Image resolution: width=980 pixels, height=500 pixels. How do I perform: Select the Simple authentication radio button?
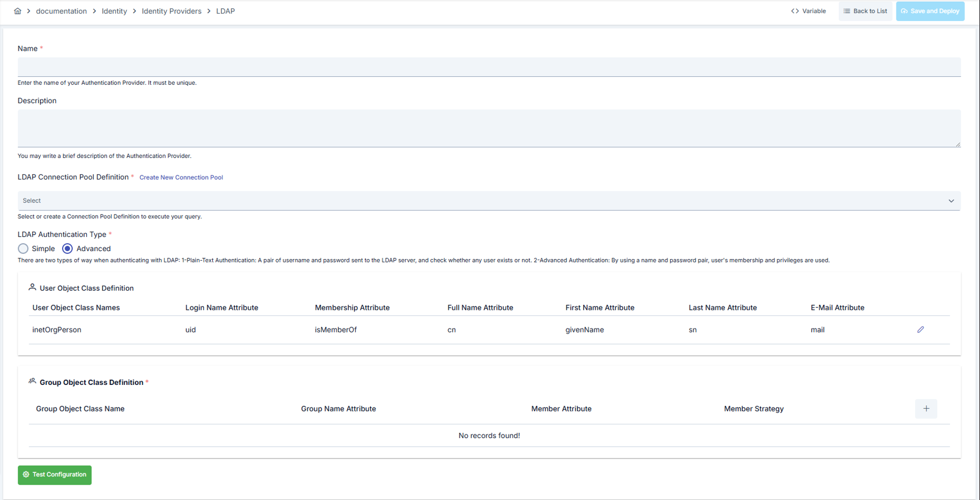pyautogui.click(x=23, y=248)
